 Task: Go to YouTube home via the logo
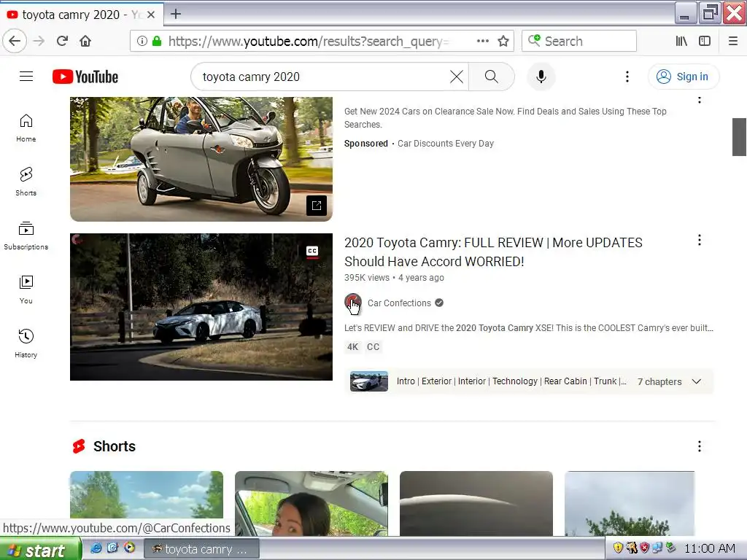point(85,77)
